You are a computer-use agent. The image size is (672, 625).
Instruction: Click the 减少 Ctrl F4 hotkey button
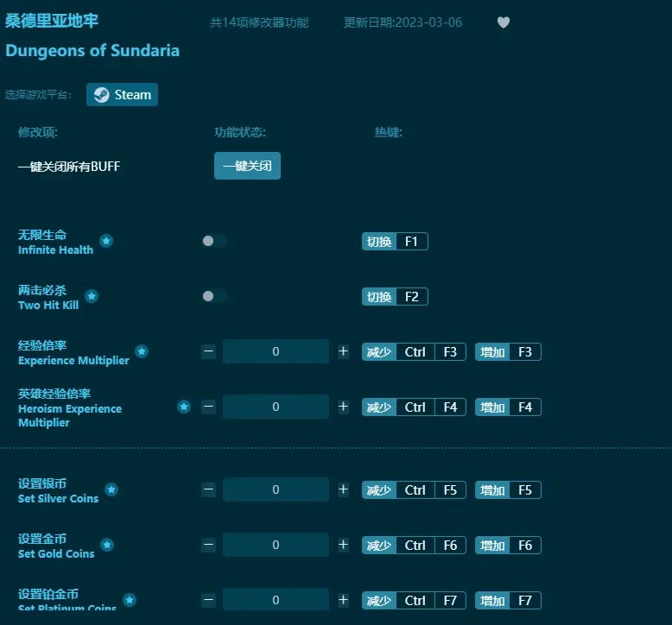pos(414,407)
